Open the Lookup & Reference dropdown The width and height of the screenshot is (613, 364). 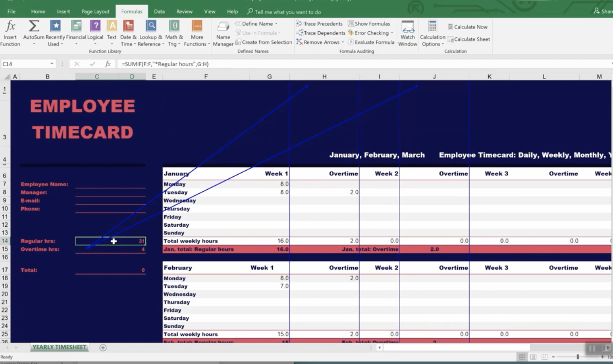point(151,33)
